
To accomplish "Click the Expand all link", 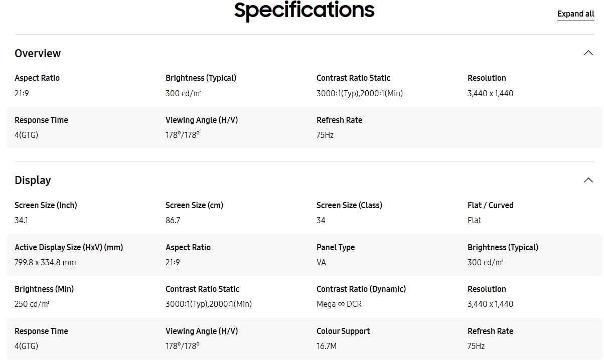I will pos(576,14).
